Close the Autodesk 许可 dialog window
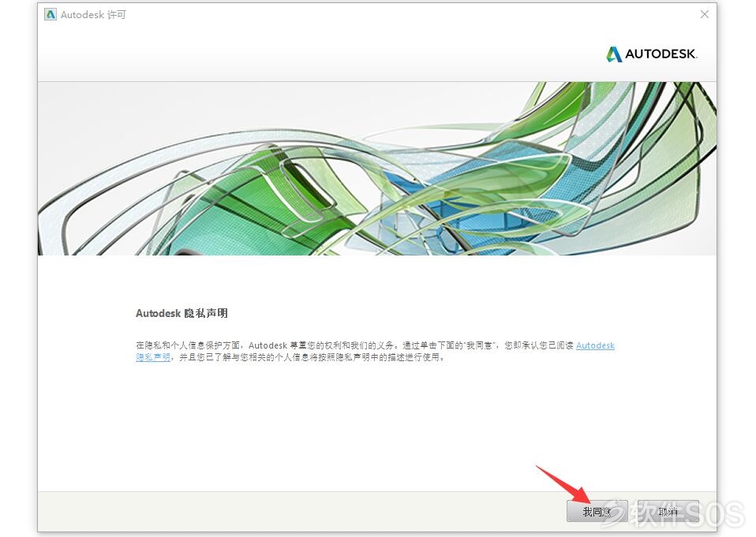Image resolution: width=756 pixels, height=537 pixels. (x=705, y=14)
